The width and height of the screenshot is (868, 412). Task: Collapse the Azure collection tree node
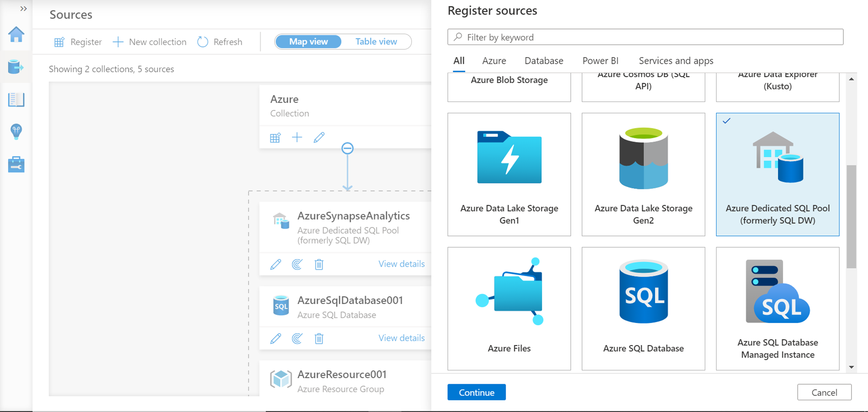pos(347,148)
